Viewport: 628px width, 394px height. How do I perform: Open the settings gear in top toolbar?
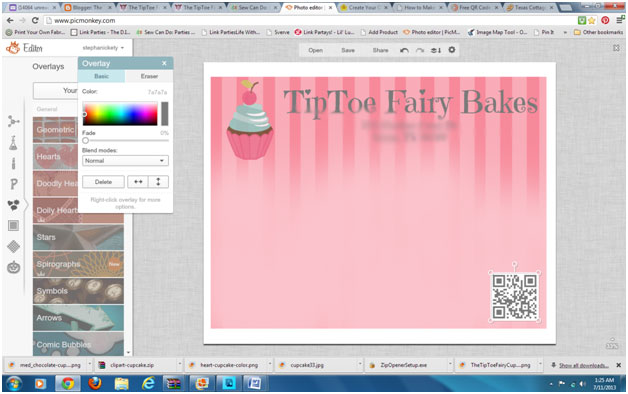coord(452,50)
